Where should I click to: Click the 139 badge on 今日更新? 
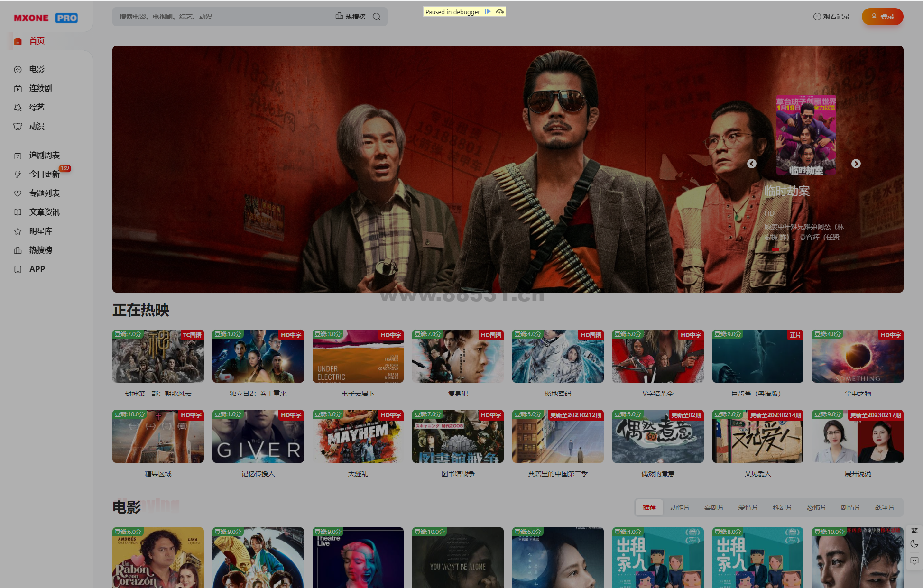(x=65, y=168)
